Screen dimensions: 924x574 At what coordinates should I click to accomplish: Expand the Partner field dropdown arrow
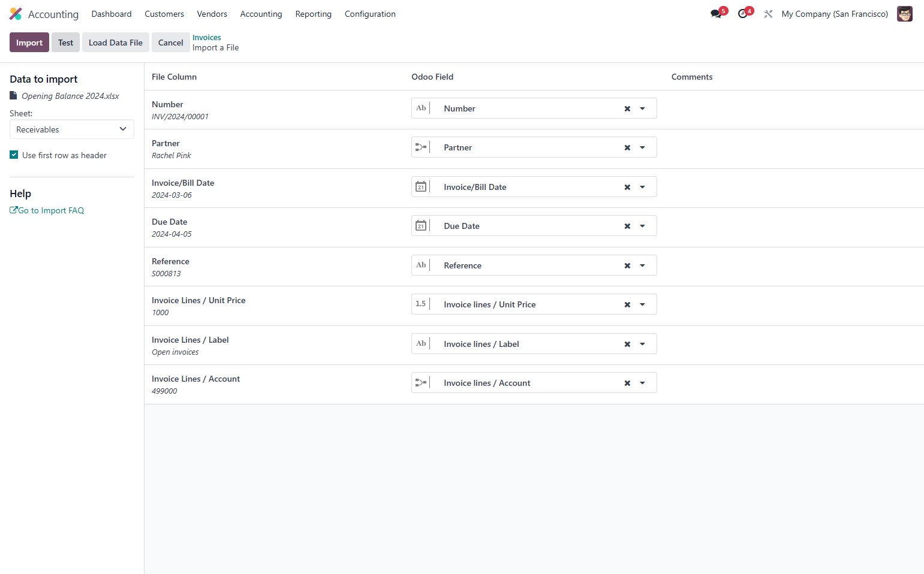(642, 147)
